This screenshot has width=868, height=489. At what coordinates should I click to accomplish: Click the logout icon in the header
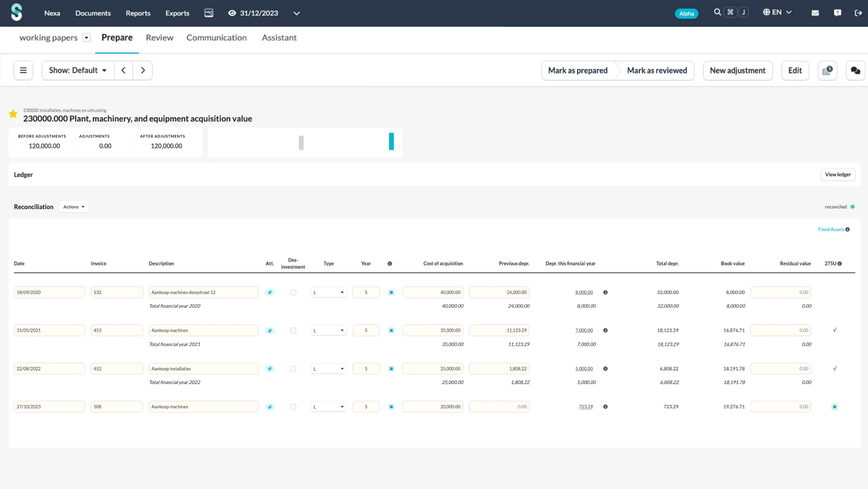tap(858, 13)
